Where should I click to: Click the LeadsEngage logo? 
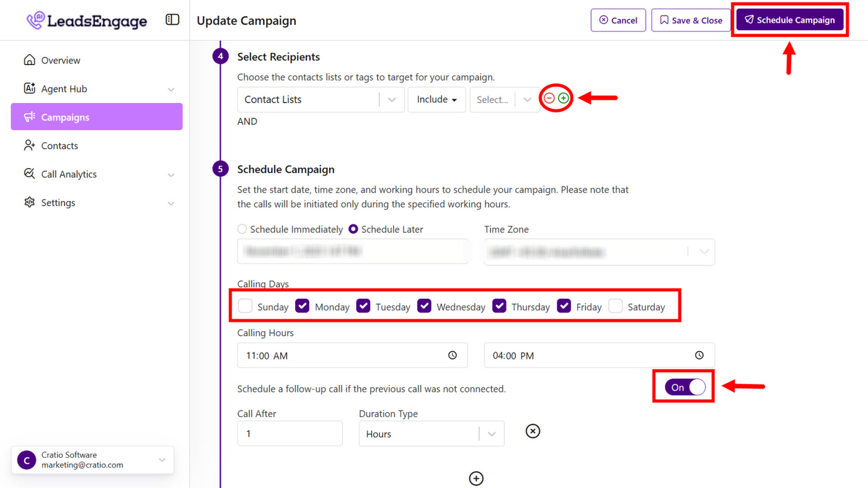point(87,20)
